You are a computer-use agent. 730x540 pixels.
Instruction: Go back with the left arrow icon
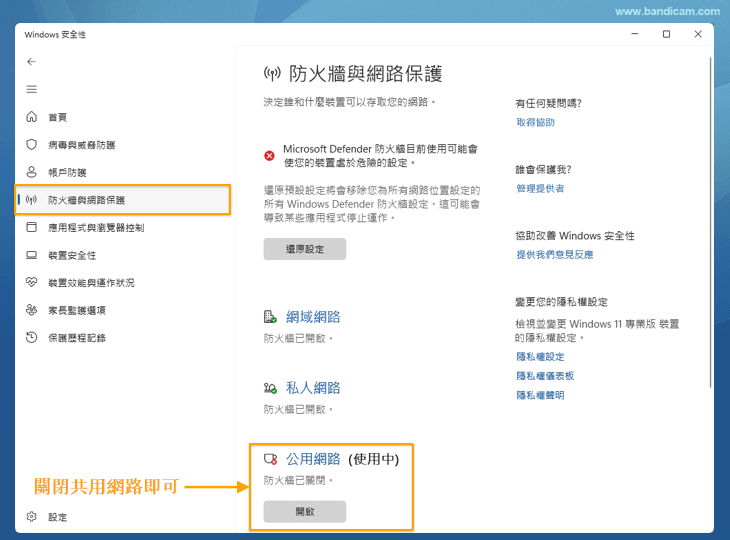[31, 61]
